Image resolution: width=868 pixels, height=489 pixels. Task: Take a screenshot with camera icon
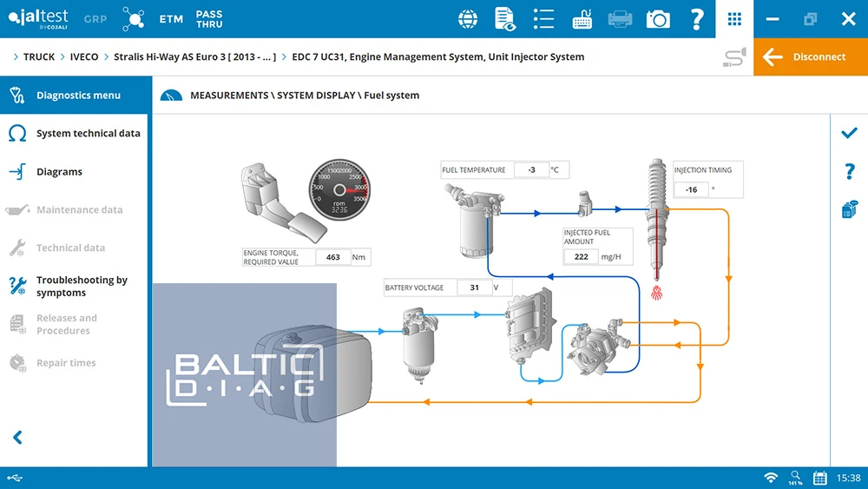pos(658,19)
